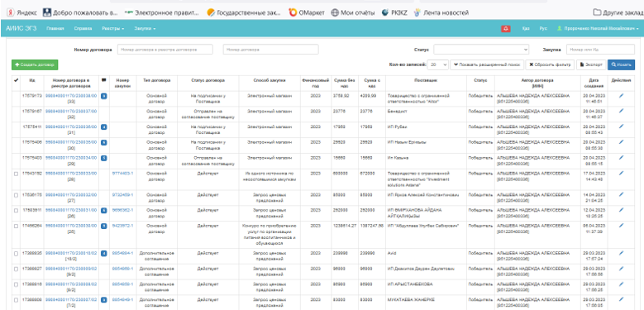Open comments badge for contract 230038/00
The width and height of the screenshot is (644, 310).
click(x=104, y=96)
